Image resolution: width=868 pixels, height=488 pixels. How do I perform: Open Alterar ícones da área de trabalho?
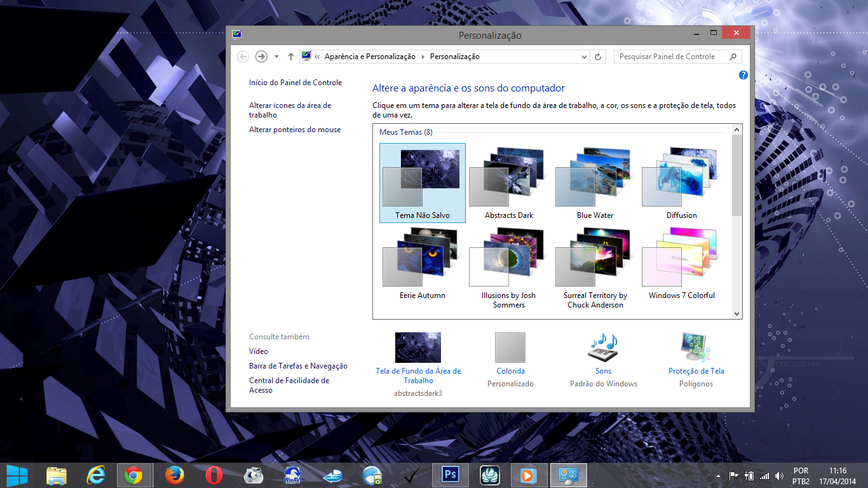click(290, 111)
